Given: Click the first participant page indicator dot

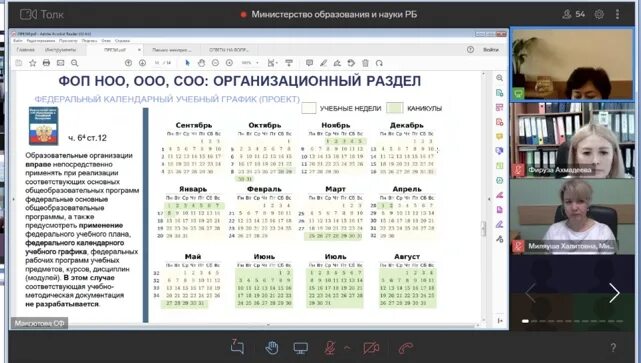Looking at the screenshot, I should (x=525, y=321).
